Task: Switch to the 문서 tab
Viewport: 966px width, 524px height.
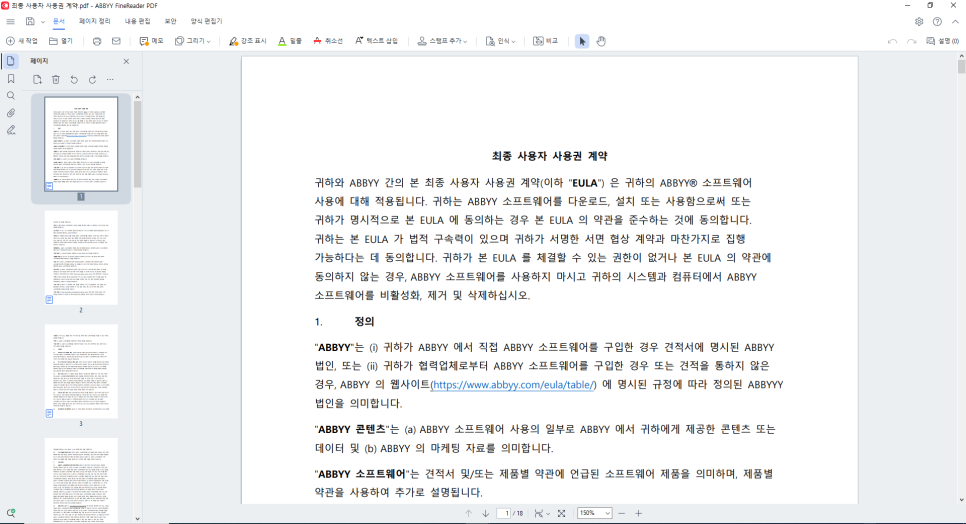Action: point(59,22)
